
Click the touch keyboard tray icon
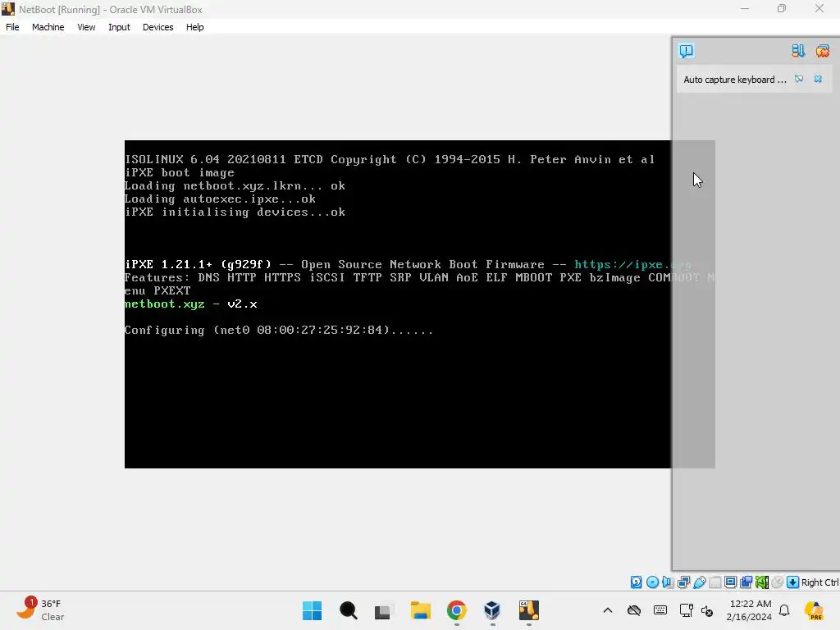[x=660, y=610]
